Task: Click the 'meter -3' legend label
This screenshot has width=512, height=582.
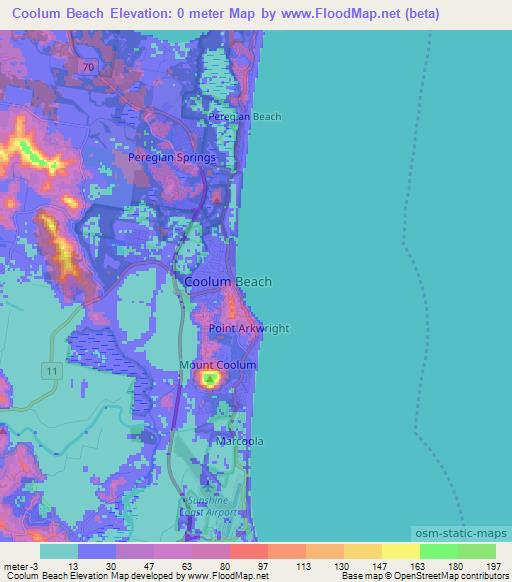Action: (21, 567)
